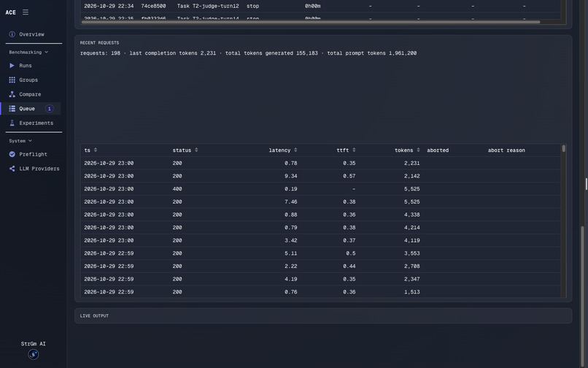The height and width of the screenshot is (368, 588).
Task: Click the latency value 3.42
Action: coord(290,240)
